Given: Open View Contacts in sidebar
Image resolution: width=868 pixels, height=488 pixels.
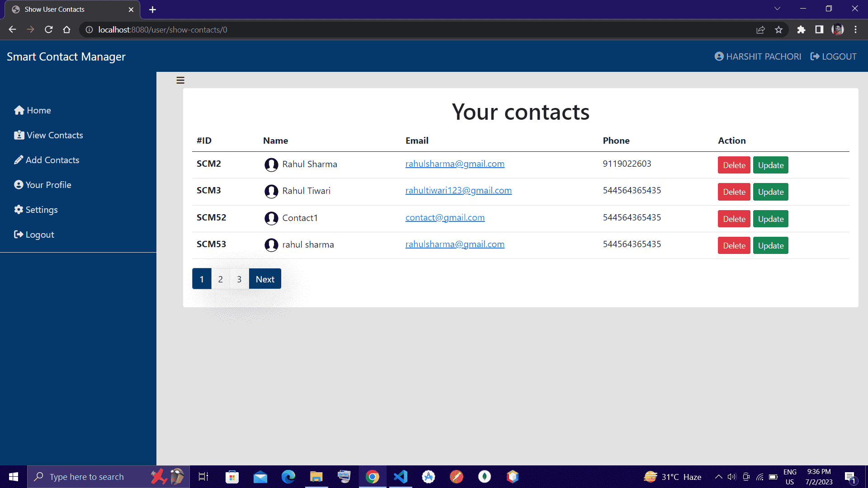Looking at the screenshot, I should pyautogui.click(x=48, y=135).
